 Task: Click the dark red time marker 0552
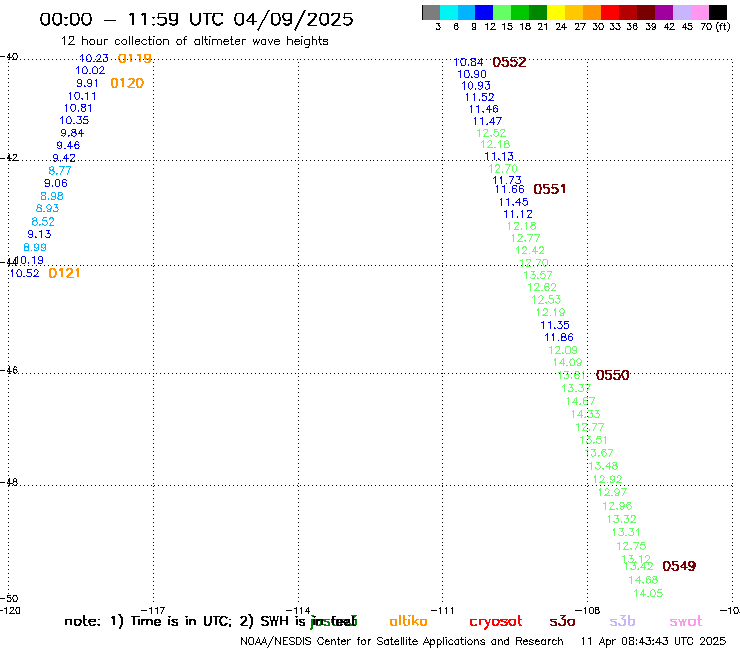[x=509, y=62]
